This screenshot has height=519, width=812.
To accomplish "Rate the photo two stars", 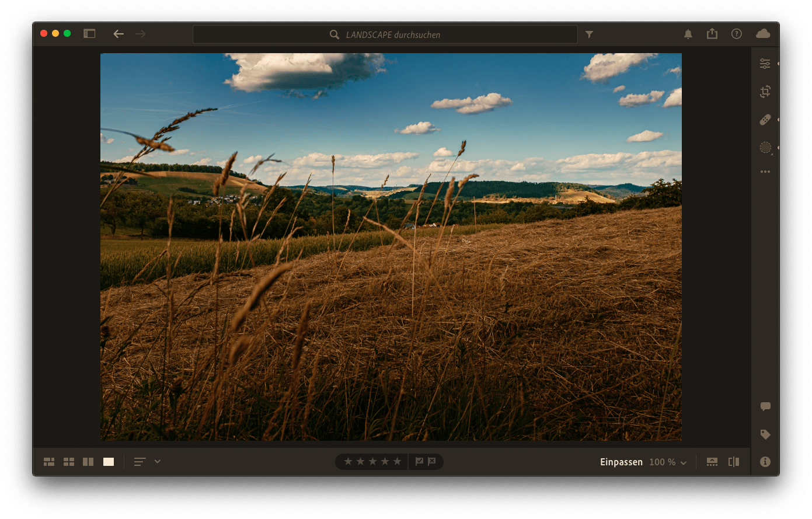I will (360, 461).
